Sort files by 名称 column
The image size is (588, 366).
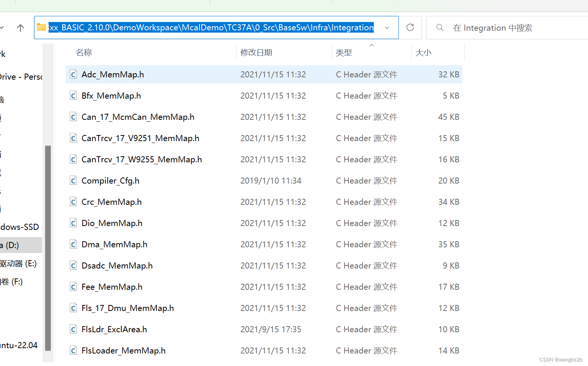84,52
